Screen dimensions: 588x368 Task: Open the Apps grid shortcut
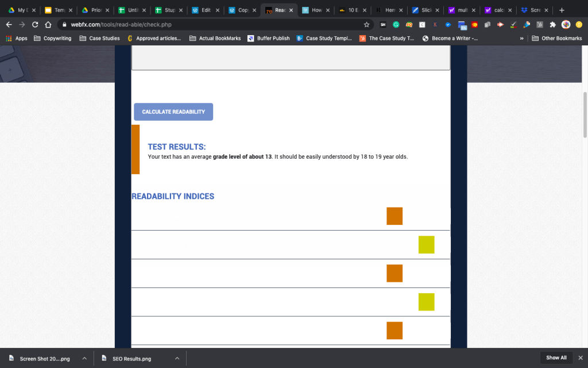click(17, 39)
